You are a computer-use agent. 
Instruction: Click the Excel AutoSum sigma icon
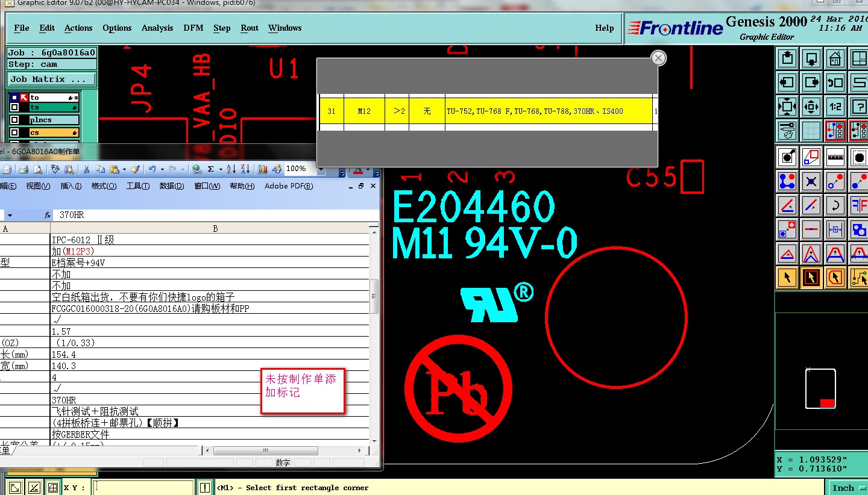coord(211,169)
